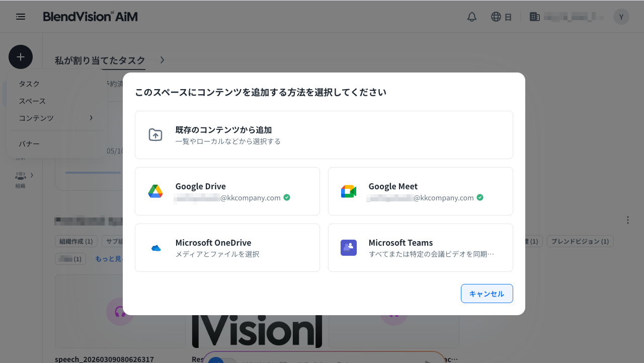Click the Google Drive logo icon
Screen dimensions: 644x363
point(155,191)
